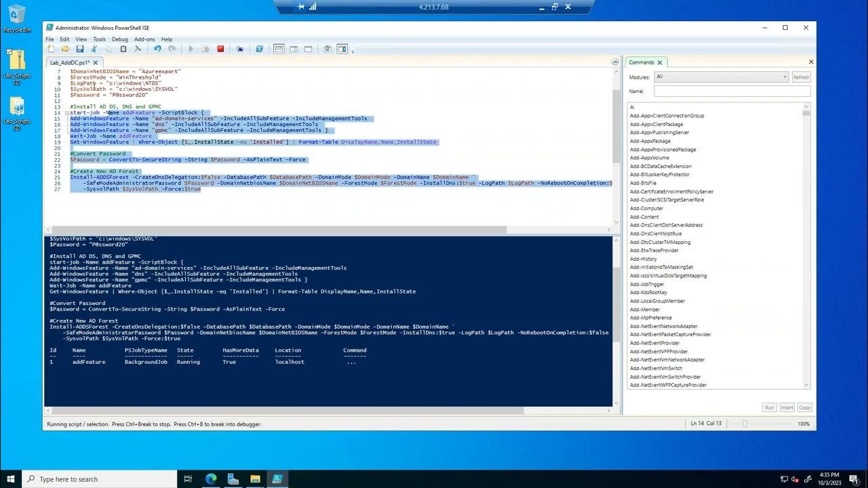Viewport: 868px width, 488px height.
Task: Click the New Remote PowerShell Tab icon
Action: click(240, 49)
